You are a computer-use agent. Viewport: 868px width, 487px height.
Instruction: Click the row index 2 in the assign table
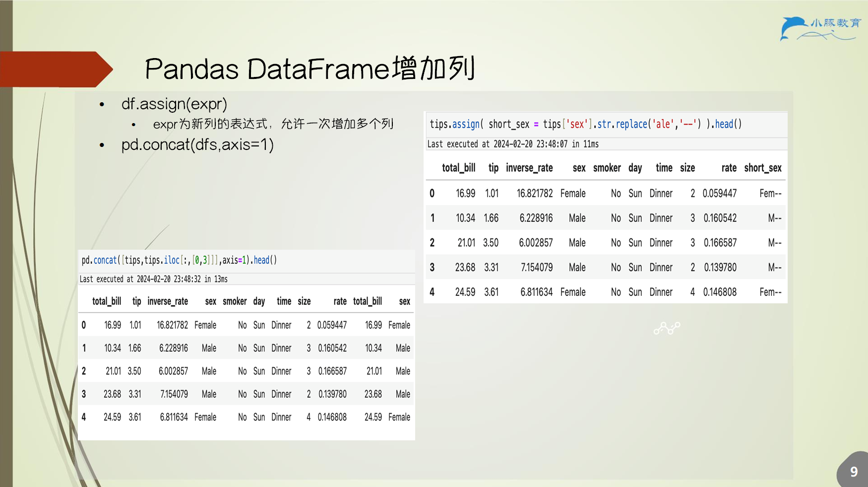432,243
